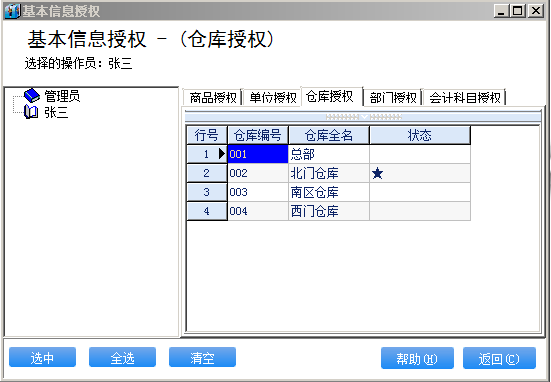The image size is (551, 382).
Task: Switch to the 部门授权 tab
Action: (x=393, y=97)
